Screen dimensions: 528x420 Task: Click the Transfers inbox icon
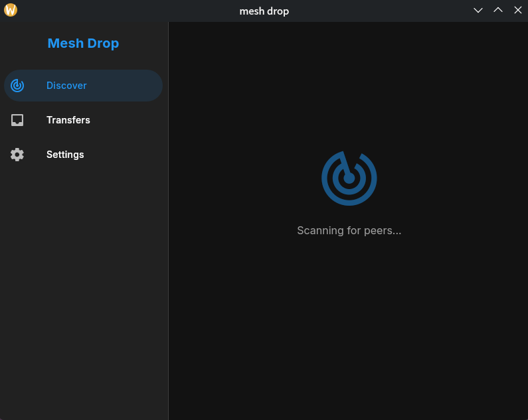click(17, 120)
